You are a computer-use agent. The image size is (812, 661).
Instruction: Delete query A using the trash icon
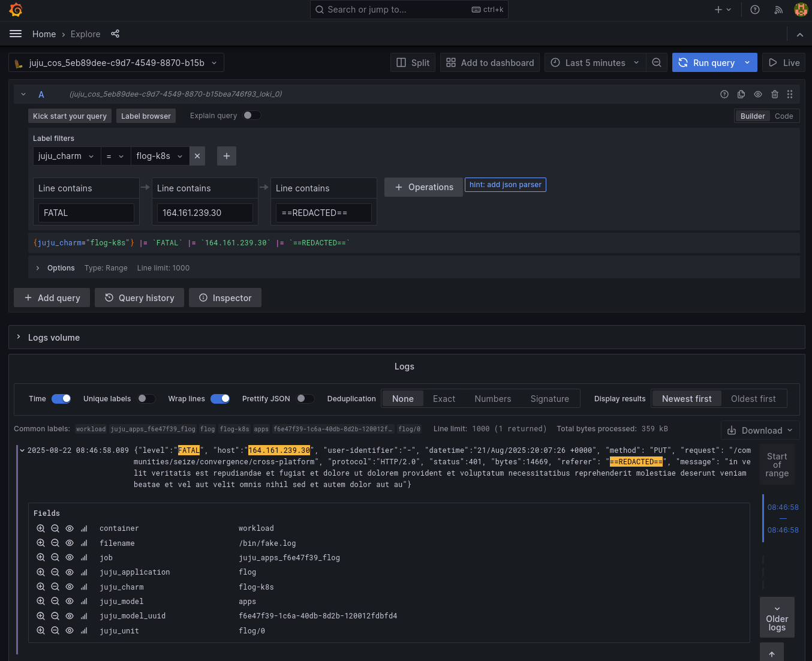pos(775,94)
